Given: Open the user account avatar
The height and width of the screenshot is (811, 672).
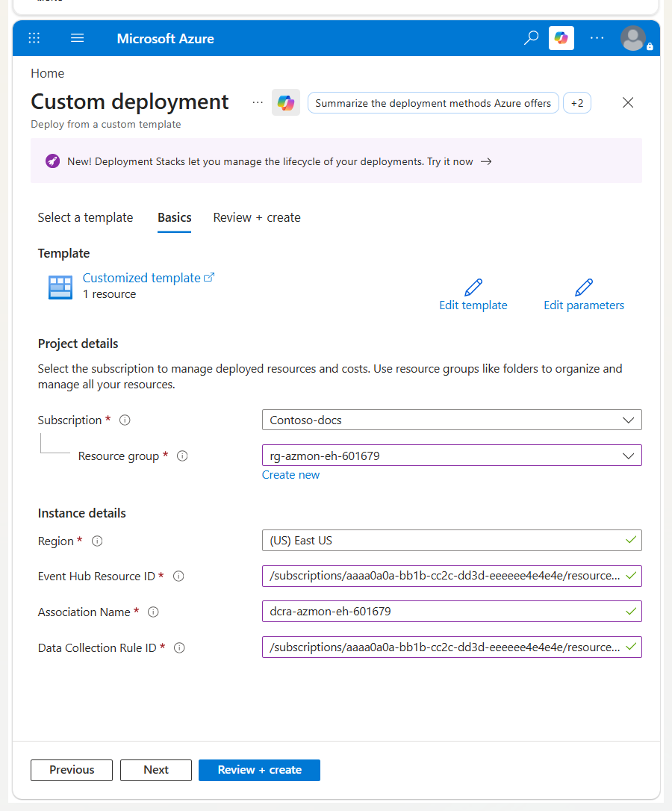Looking at the screenshot, I should coord(634,38).
